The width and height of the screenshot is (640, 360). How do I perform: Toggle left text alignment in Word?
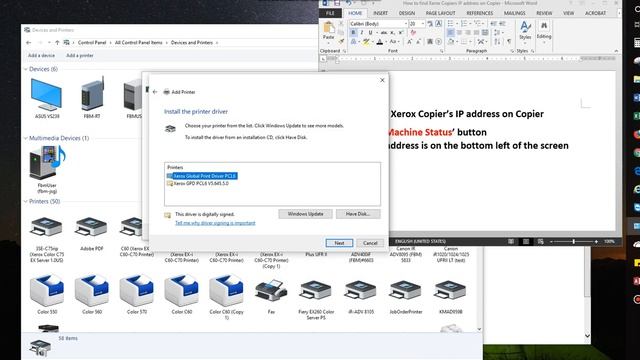pyautogui.click(x=450, y=33)
